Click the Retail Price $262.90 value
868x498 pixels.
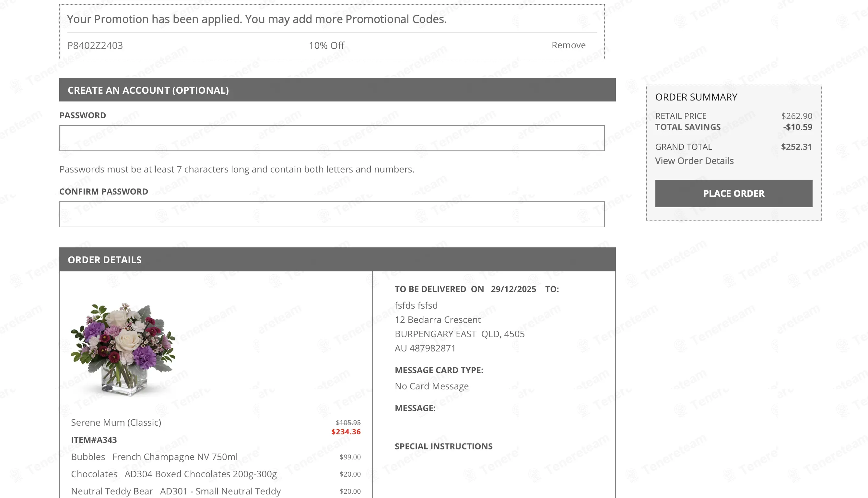(x=797, y=116)
